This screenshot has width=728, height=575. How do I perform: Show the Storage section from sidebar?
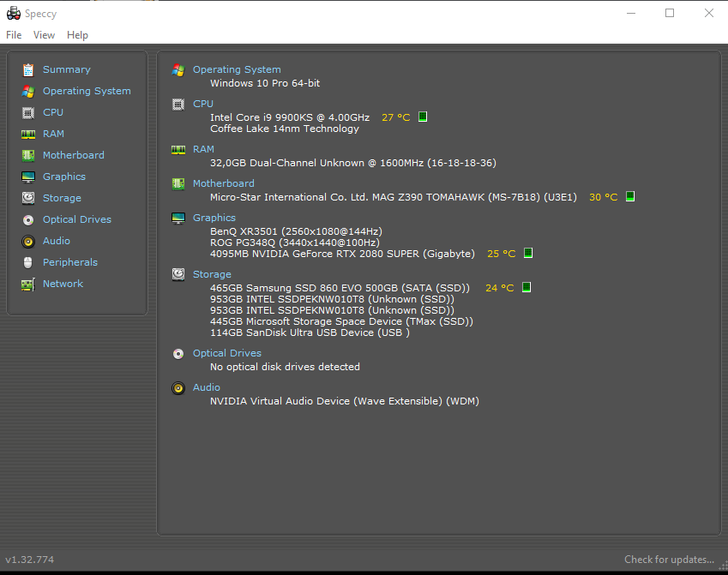coord(62,198)
